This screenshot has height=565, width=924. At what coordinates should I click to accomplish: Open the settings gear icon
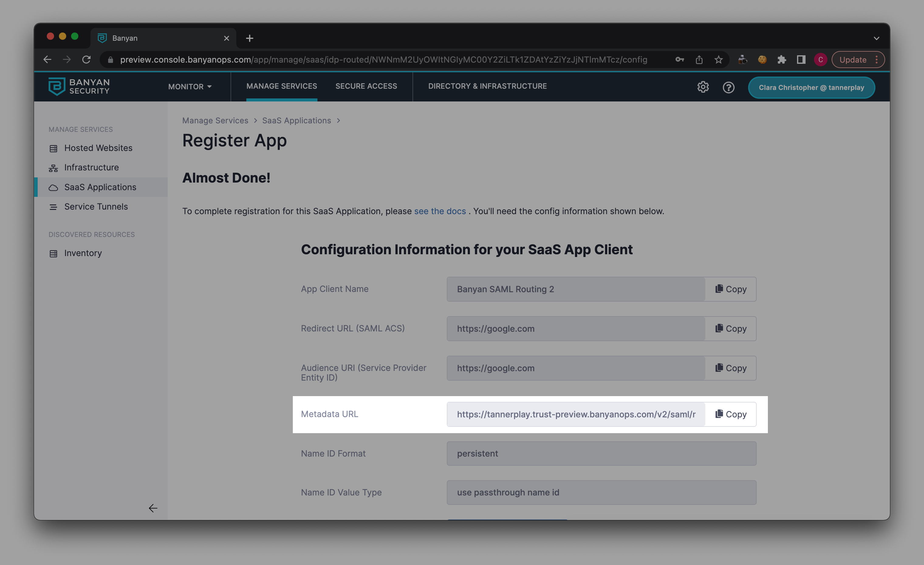(703, 87)
